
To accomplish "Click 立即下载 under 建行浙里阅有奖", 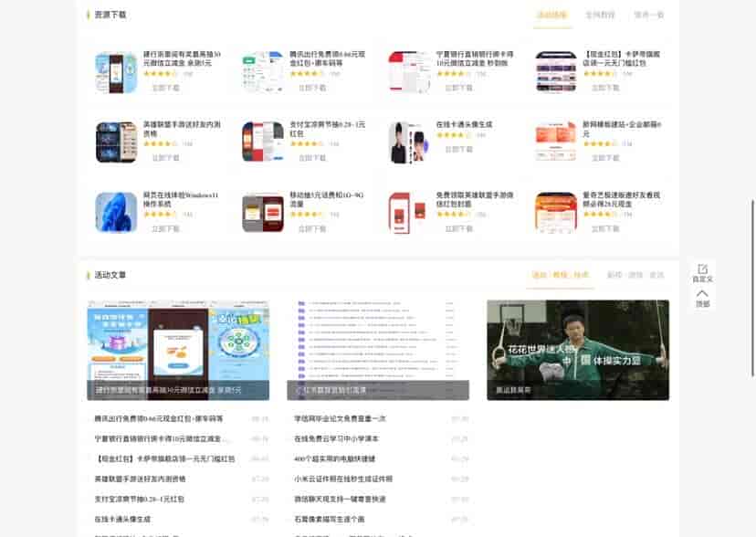I will (x=165, y=88).
